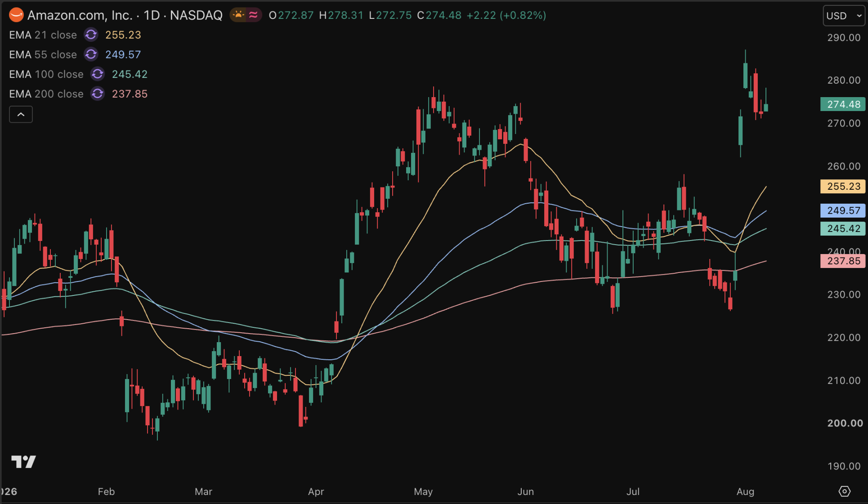Click the pink EMA 200 price tag 237.85

(843, 261)
